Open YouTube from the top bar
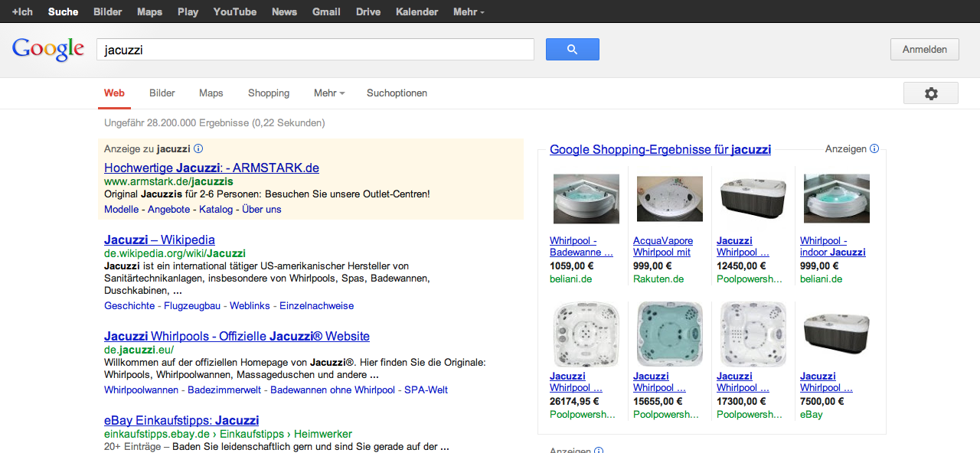This screenshot has width=980, height=453. point(235,12)
